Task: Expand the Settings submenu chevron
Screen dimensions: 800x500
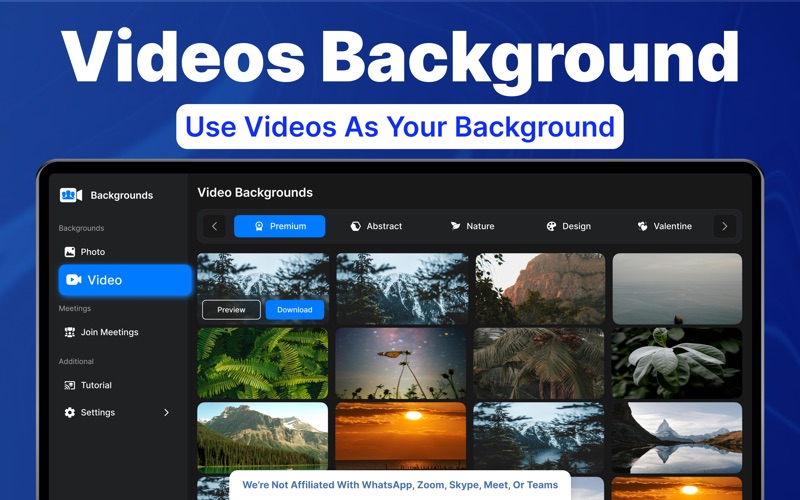Action: click(x=166, y=412)
